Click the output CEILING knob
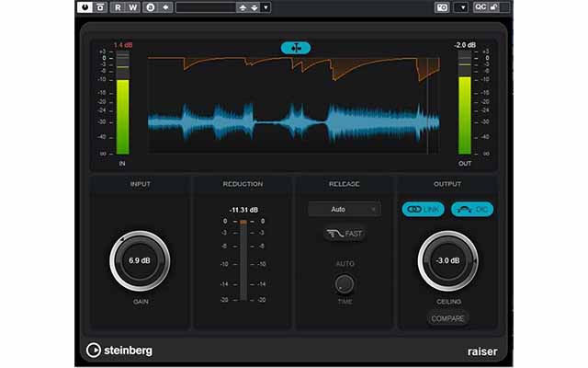 [447, 260]
